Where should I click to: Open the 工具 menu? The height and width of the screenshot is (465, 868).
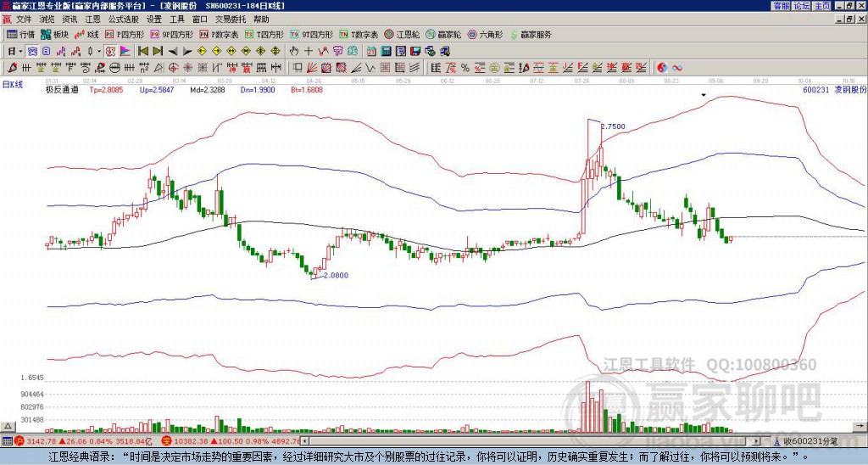pos(176,20)
